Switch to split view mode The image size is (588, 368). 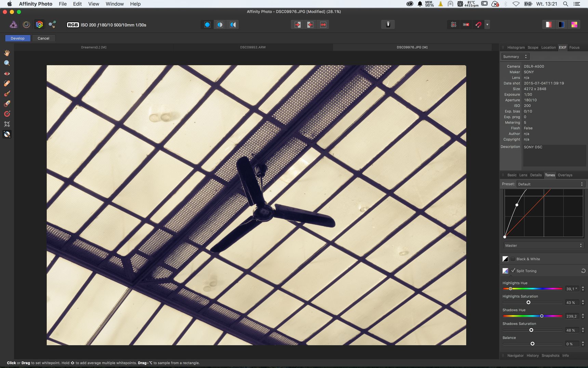(x=220, y=25)
